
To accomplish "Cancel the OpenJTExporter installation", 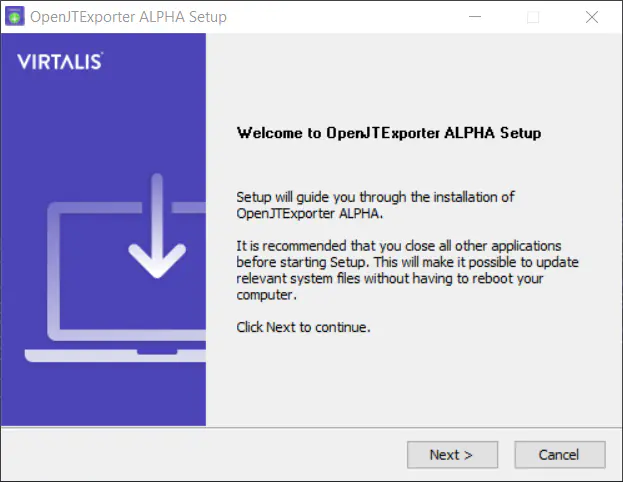I will (560, 455).
